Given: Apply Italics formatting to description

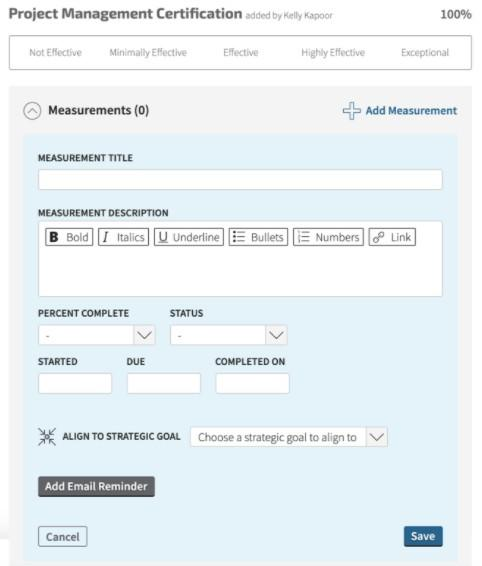Looking at the screenshot, I should [x=123, y=237].
